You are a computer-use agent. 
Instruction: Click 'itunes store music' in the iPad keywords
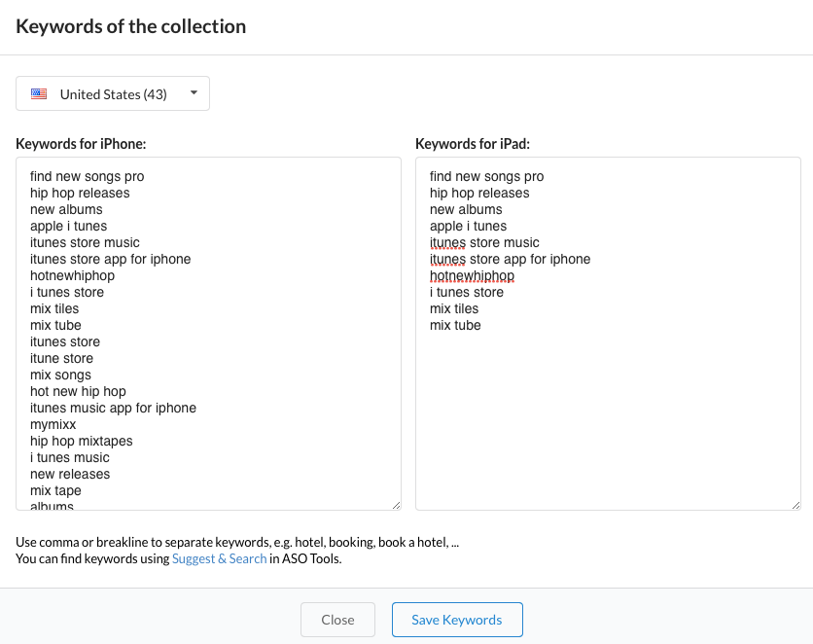click(x=484, y=242)
